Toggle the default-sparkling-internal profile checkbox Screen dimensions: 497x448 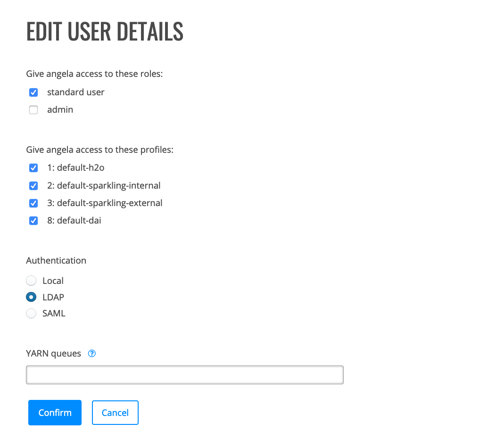pyautogui.click(x=33, y=185)
